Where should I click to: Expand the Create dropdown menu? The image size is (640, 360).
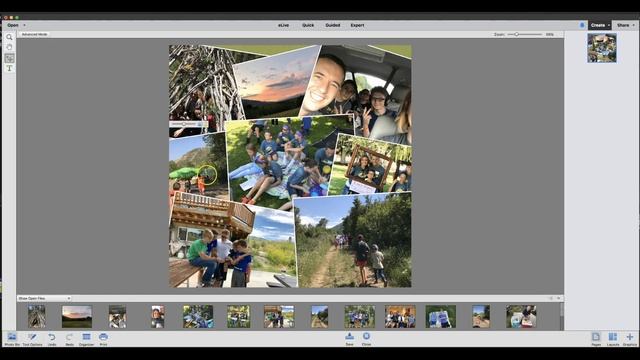coord(599,25)
